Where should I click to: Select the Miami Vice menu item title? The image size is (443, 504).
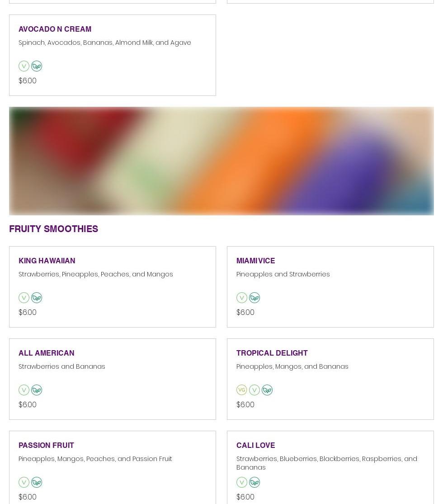pos(255,261)
